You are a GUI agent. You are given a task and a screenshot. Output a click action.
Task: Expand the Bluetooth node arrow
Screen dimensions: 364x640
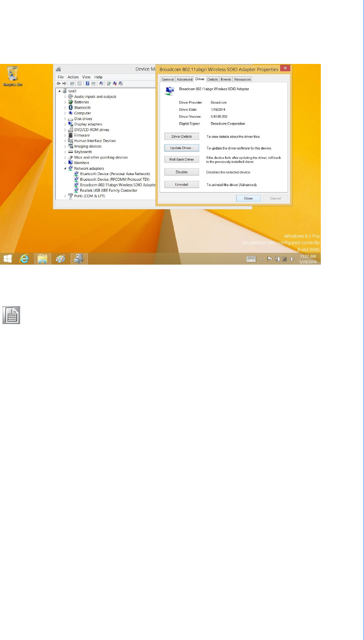(x=65, y=108)
